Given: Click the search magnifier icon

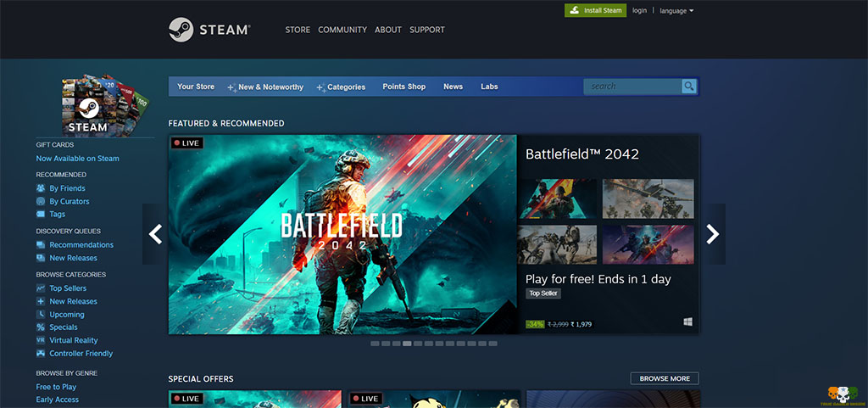Looking at the screenshot, I should (688, 87).
